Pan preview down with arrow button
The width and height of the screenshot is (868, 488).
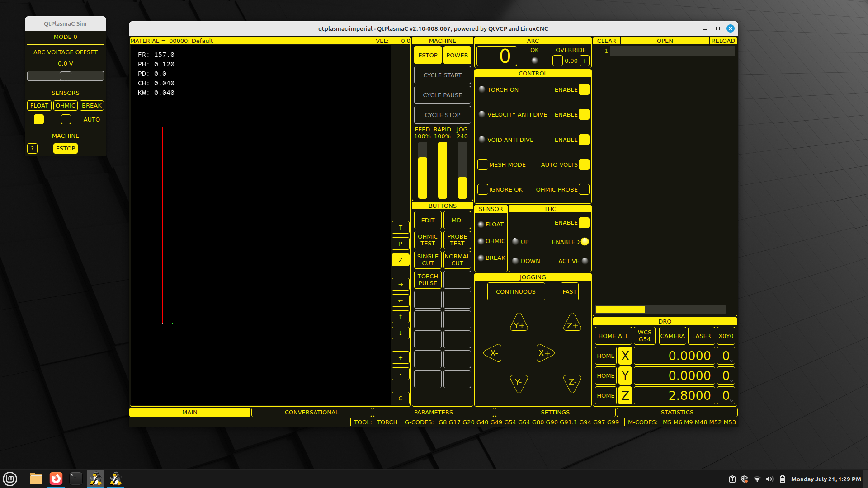pos(401,333)
